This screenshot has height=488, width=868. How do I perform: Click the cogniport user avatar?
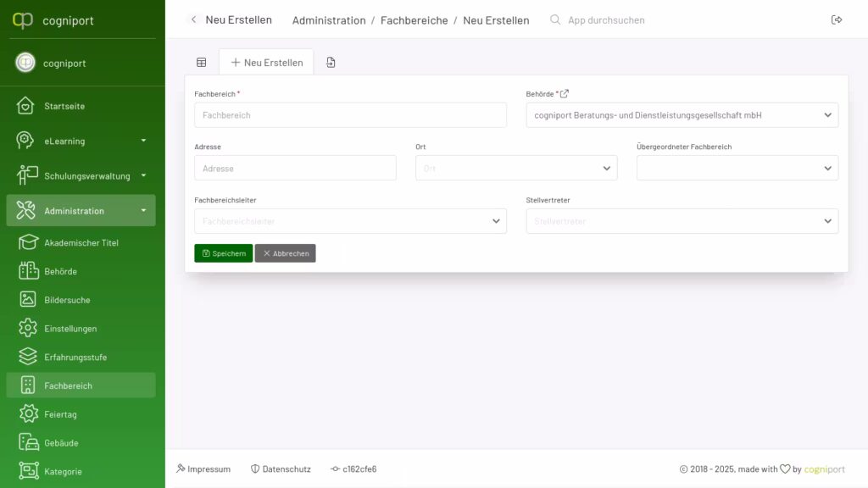pyautogui.click(x=25, y=63)
